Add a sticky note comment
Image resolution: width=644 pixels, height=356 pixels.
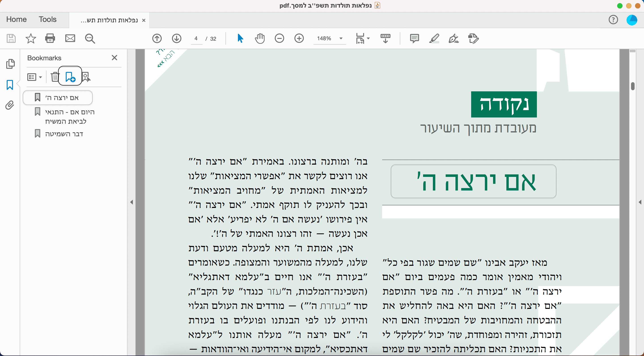pyautogui.click(x=414, y=39)
